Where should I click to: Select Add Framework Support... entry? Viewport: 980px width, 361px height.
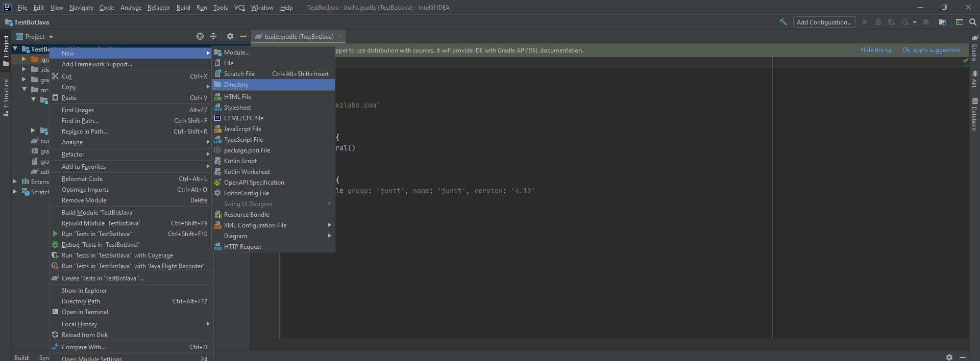point(131,64)
